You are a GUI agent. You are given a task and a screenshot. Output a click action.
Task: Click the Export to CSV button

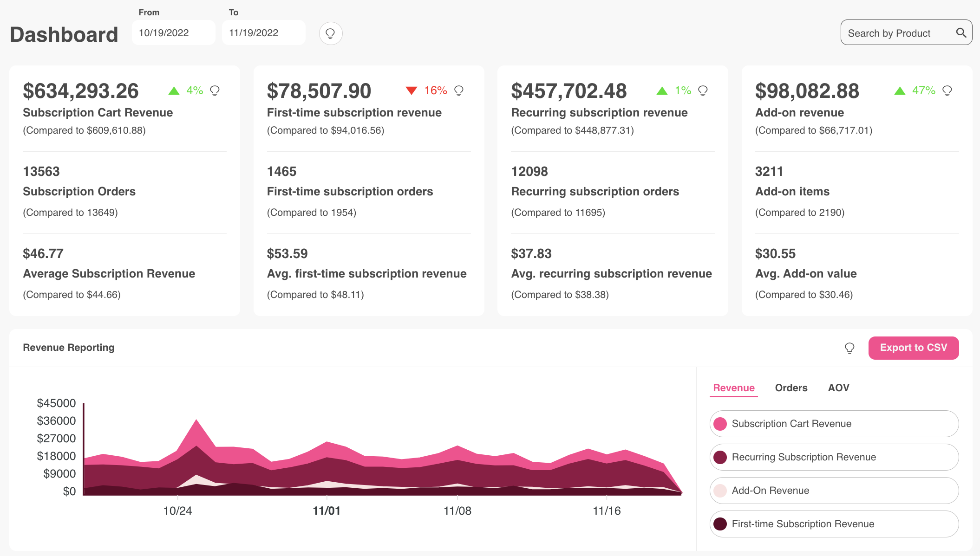point(913,347)
